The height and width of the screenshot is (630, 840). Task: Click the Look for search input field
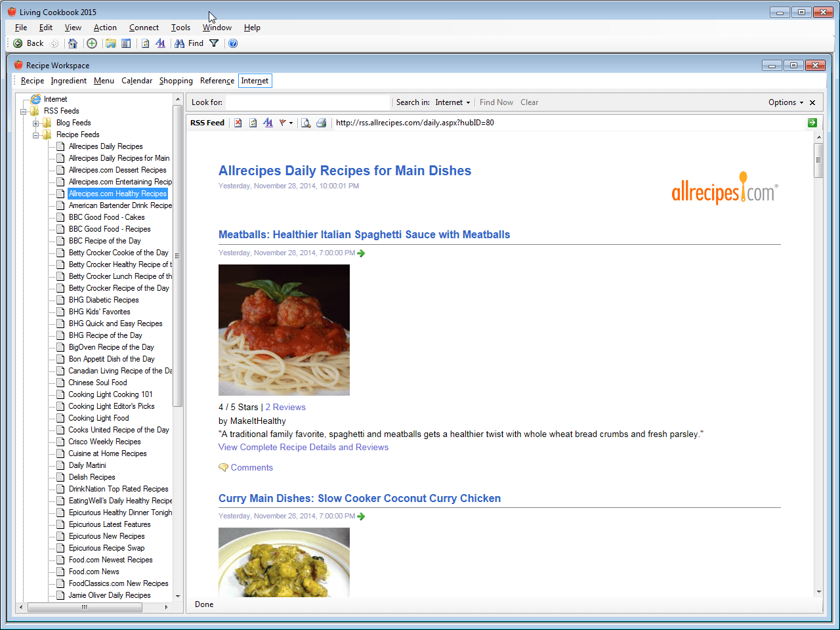(308, 102)
